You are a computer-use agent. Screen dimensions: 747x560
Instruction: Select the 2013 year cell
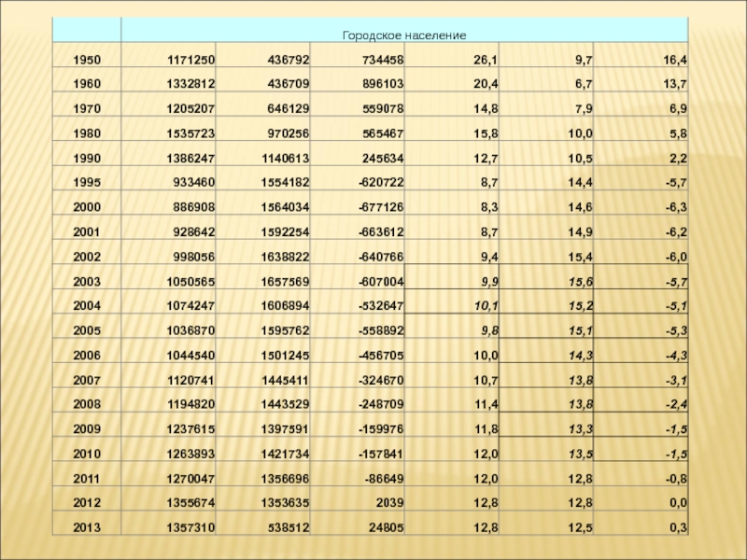(x=87, y=529)
